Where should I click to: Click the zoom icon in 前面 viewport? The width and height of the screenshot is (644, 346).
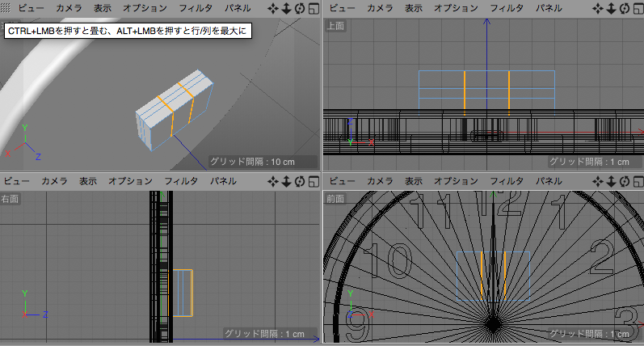611,181
